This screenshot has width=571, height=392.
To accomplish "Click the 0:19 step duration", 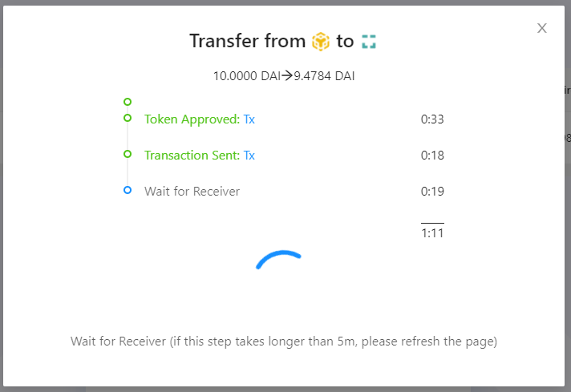I will [432, 191].
